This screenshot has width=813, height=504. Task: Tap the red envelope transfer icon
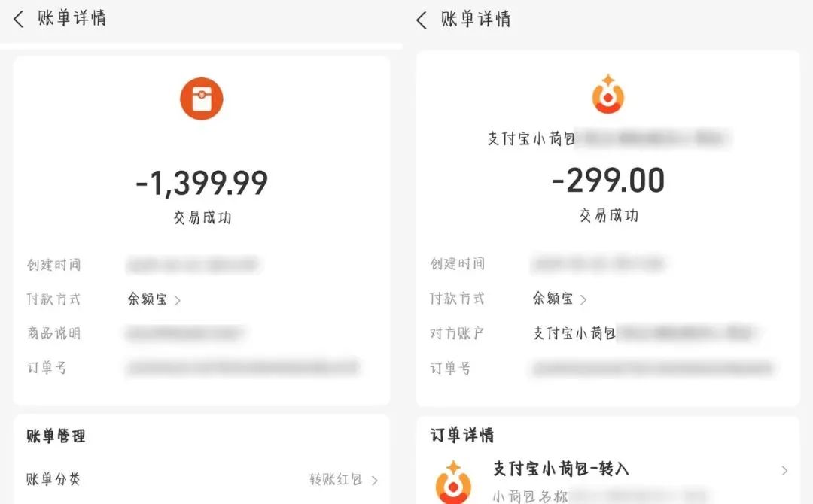[x=202, y=99]
